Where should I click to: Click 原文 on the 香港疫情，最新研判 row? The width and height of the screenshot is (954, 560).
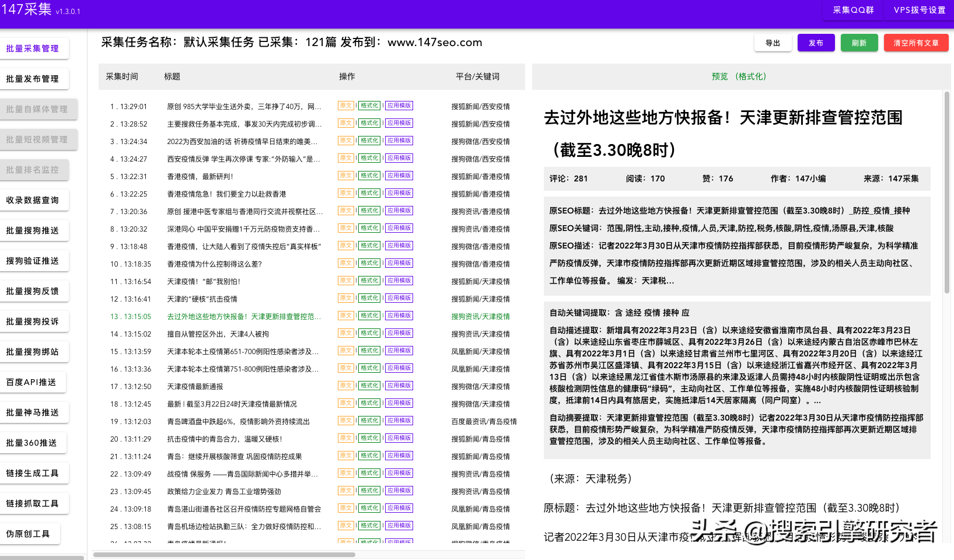point(346,176)
